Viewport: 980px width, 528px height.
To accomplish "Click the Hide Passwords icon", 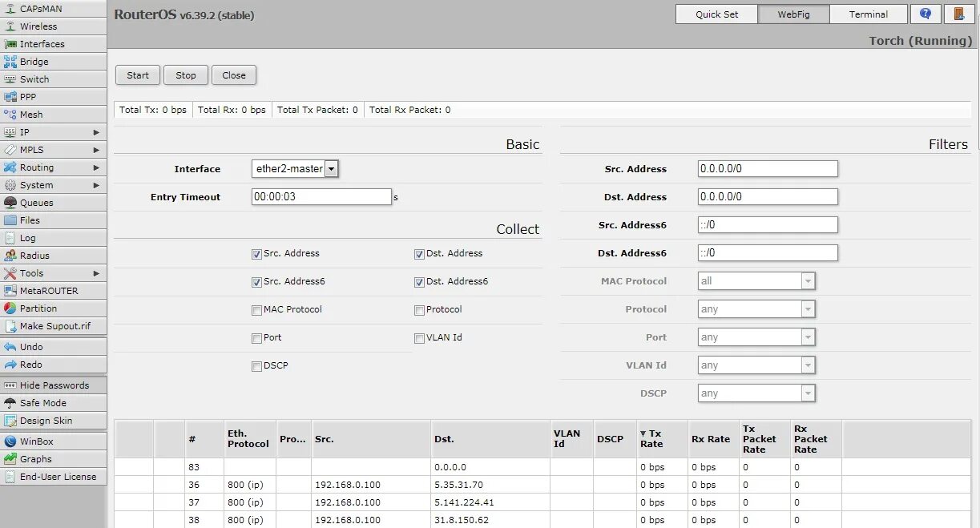I will 10,385.
